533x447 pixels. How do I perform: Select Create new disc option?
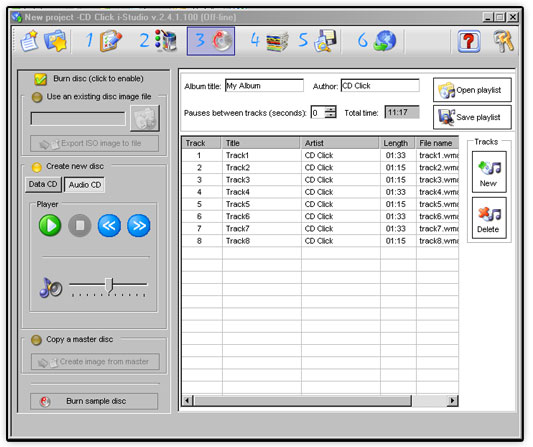pyautogui.click(x=37, y=167)
